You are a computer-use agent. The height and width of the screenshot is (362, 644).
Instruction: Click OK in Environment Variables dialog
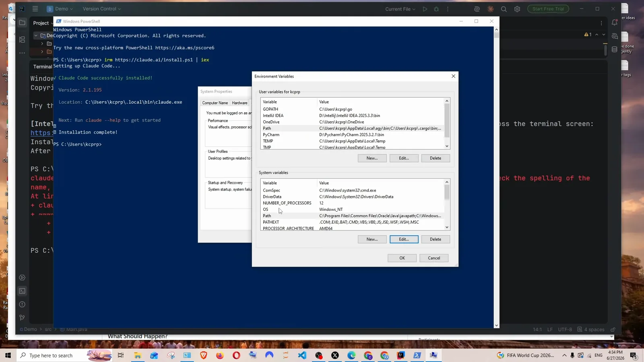(x=402, y=258)
